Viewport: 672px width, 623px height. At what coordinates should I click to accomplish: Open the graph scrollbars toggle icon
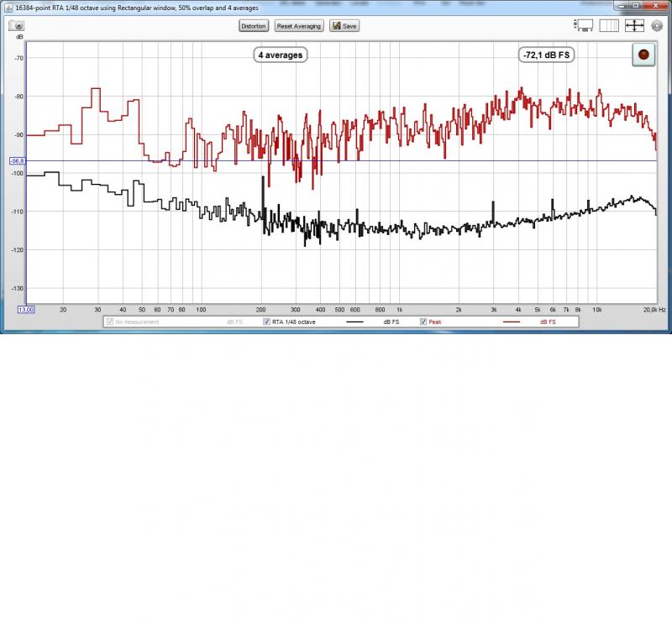(x=585, y=26)
